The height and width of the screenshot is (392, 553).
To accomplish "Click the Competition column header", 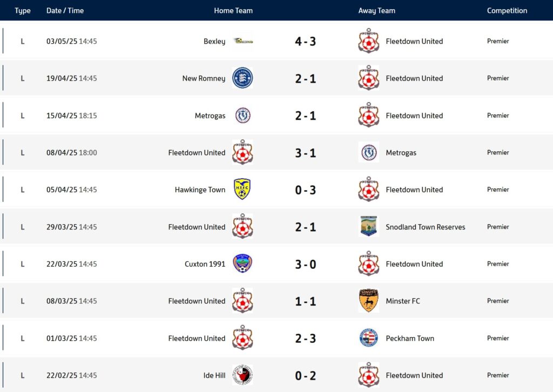I will [507, 11].
